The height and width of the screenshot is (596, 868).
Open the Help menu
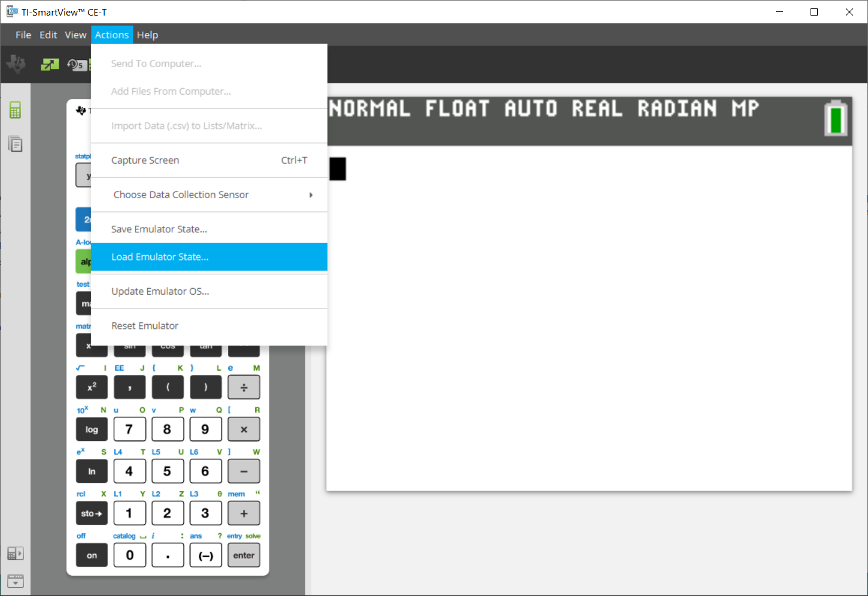click(147, 35)
